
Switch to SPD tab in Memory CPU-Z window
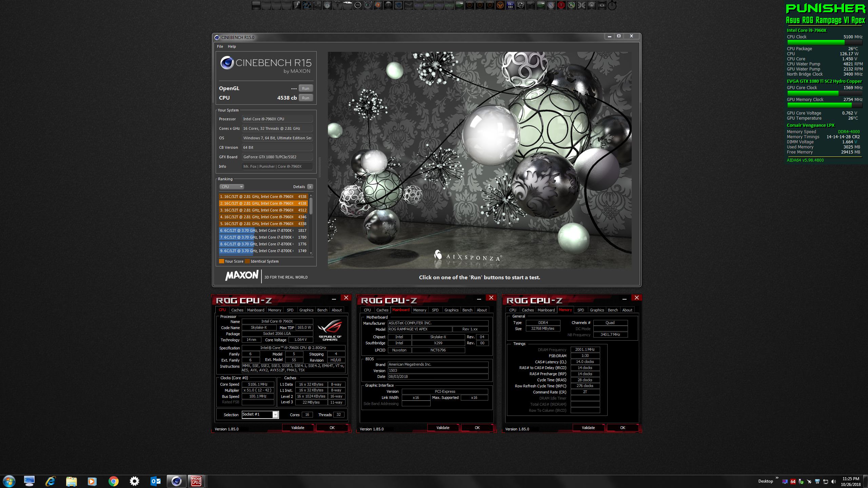(580, 310)
